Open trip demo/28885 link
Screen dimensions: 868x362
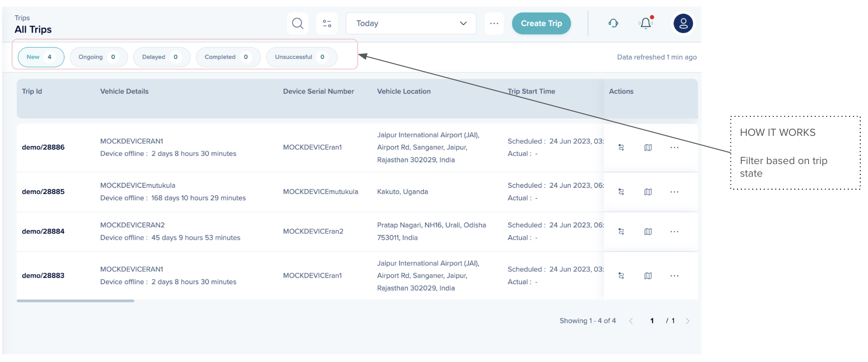[43, 192]
